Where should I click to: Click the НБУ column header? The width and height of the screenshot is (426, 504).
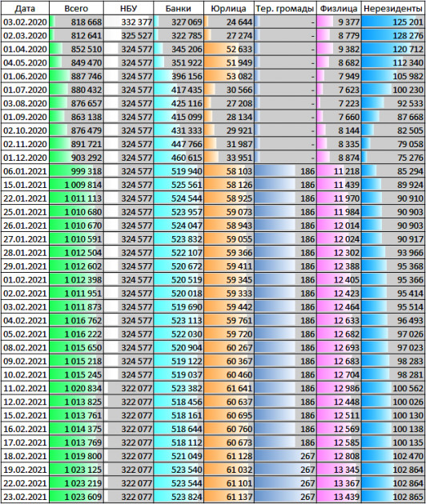tap(128, 8)
